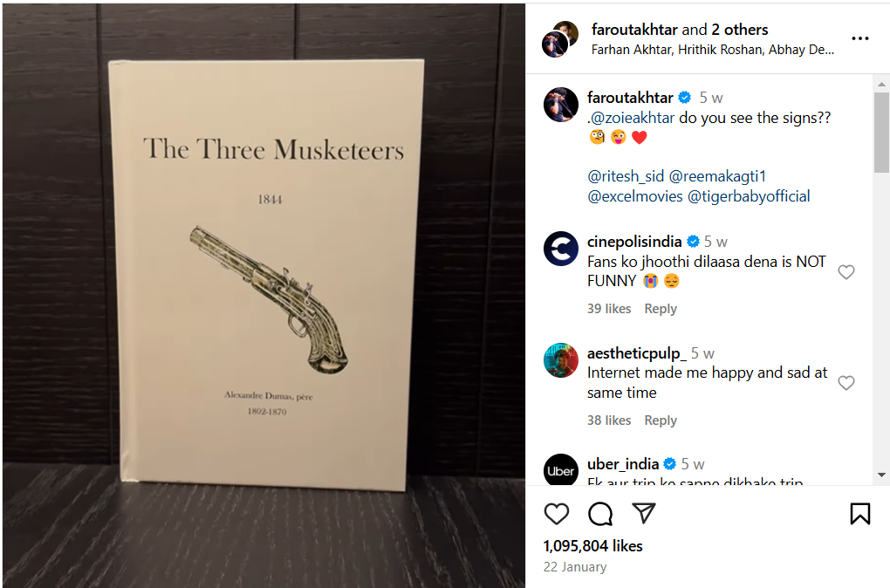
Task: Like the cinepolisindia comment
Action: pyautogui.click(x=845, y=272)
